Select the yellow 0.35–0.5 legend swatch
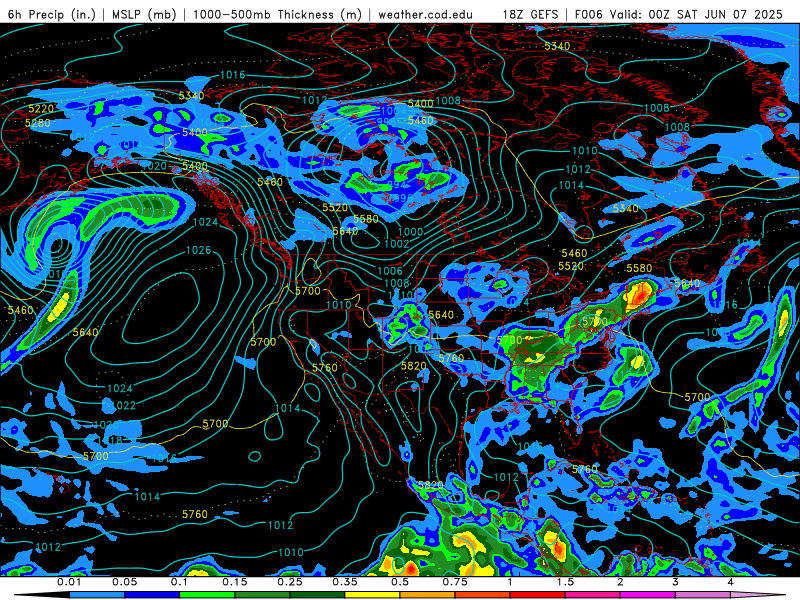 [x=372, y=595]
